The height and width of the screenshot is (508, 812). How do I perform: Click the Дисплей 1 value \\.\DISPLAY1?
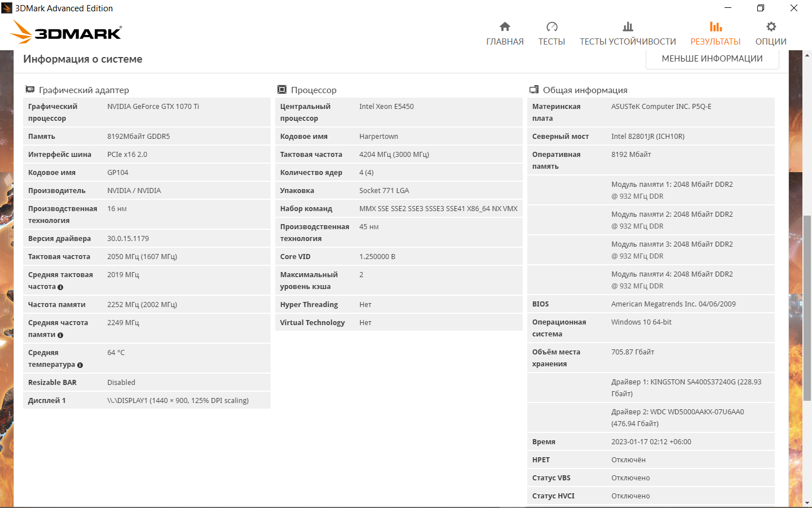coord(178,401)
